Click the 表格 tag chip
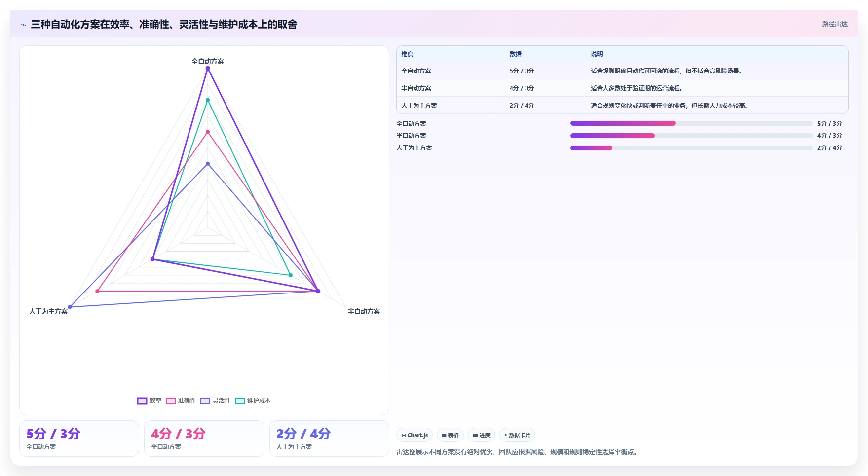 450,435
